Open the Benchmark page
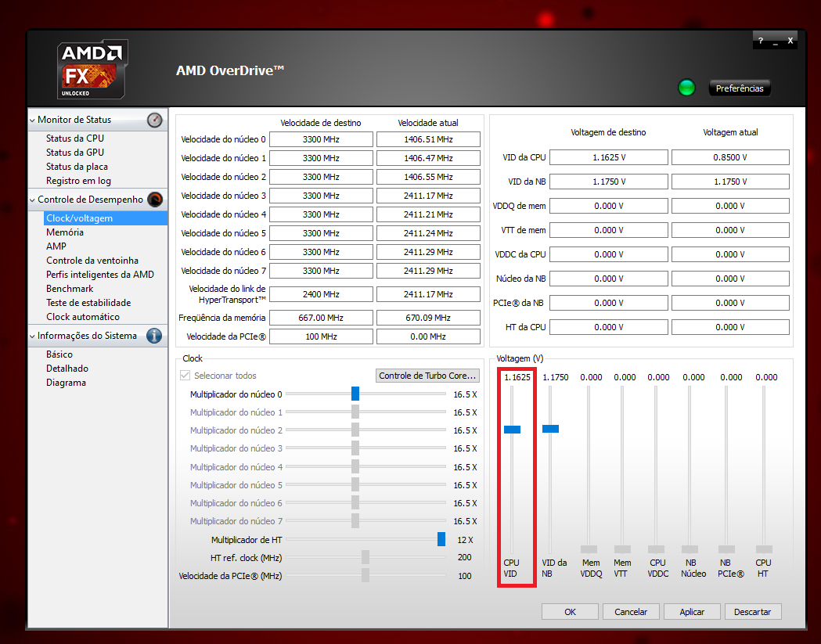 [x=70, y=289]
